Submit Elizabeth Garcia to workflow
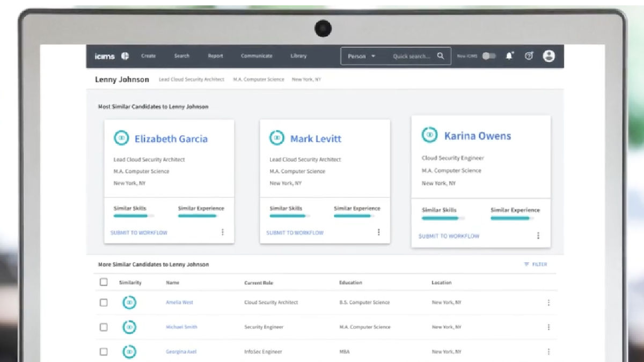Viewport: 644px width, 362px height. tap(139, 233)
